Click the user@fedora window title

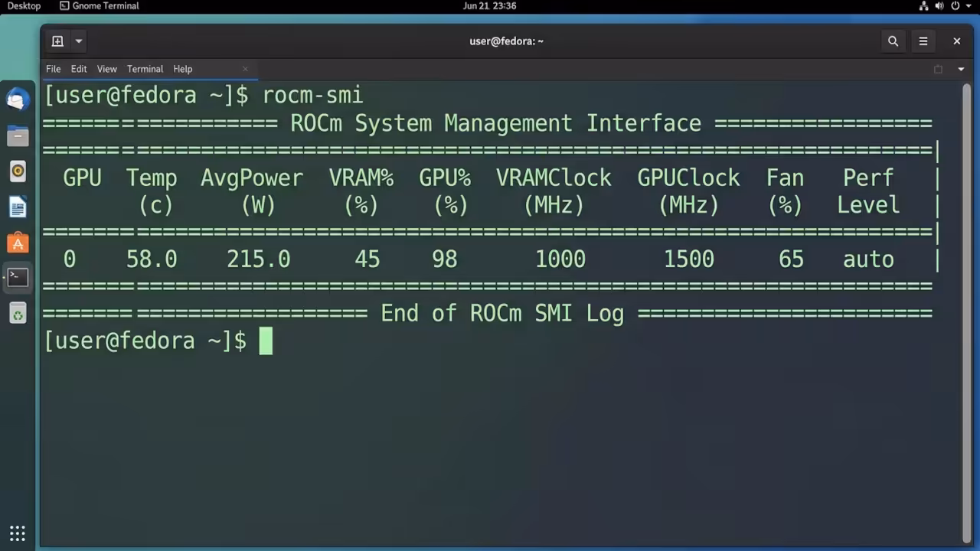pos(506,41)
